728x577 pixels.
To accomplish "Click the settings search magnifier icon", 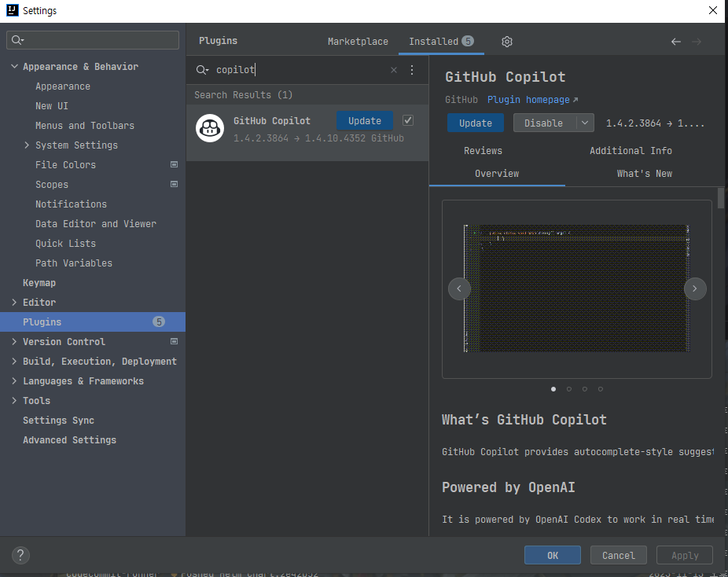I will coord(17,40).
